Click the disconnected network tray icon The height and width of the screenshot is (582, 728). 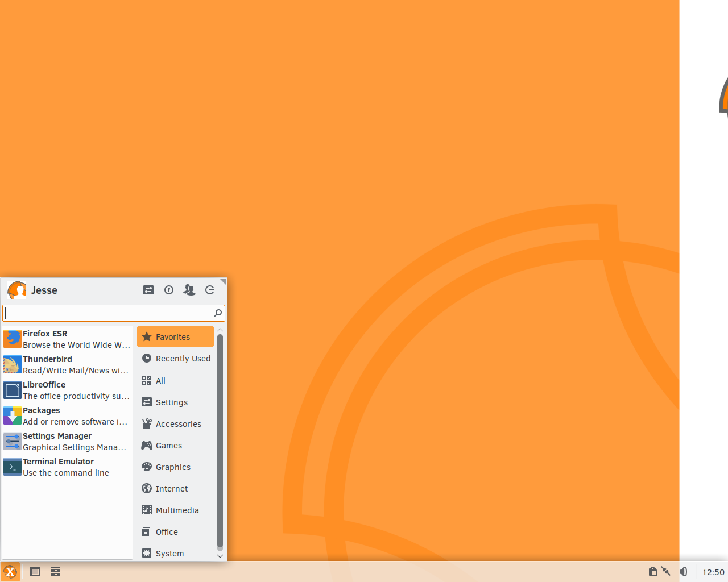pos(666,572)
